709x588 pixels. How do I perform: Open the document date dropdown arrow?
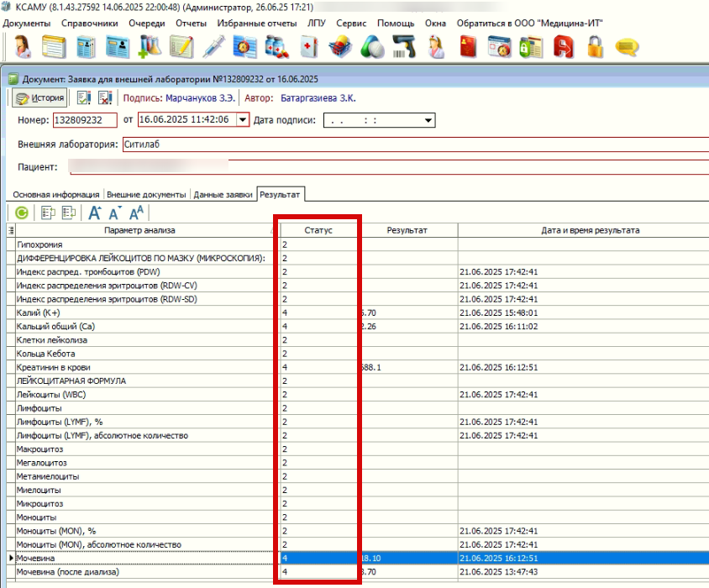tap(243, 120)
